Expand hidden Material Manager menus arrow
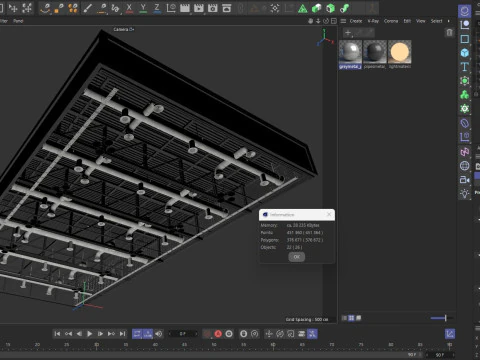The image size is (480, 360). point(449,21)
